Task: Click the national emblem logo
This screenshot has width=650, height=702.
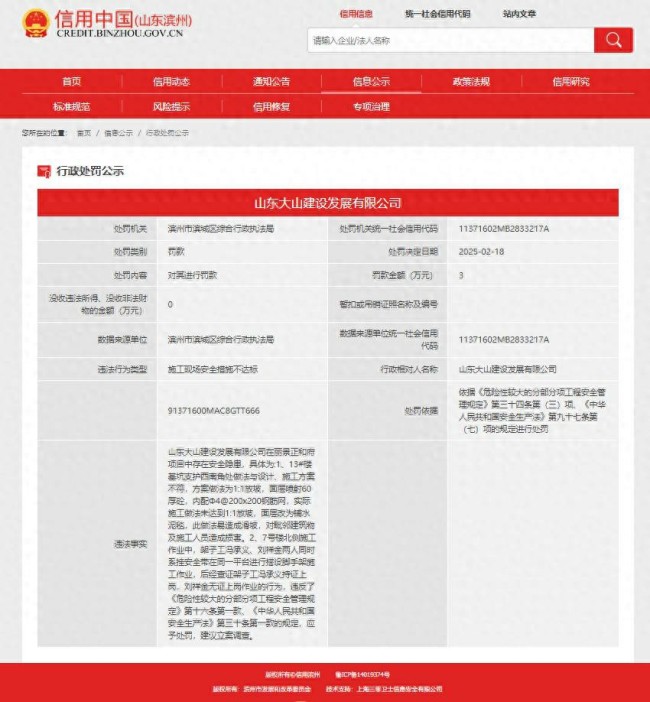Action: pyautogui.click(x=35, y=23)
